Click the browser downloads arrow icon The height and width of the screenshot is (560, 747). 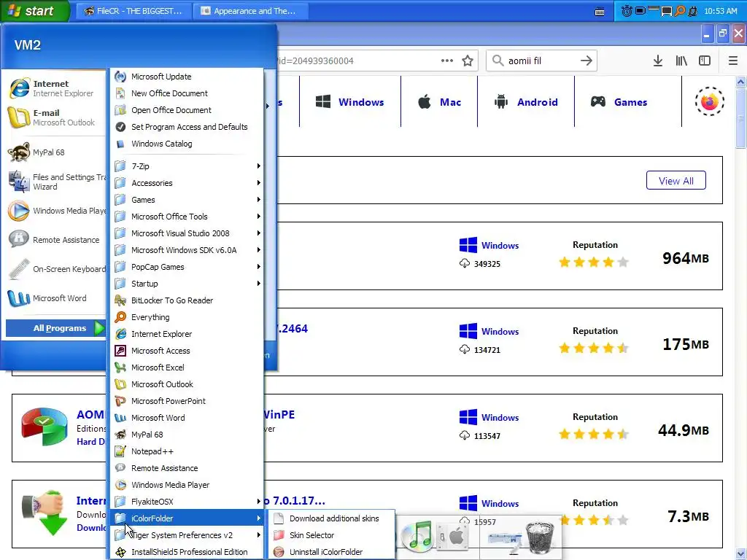coord(658,61)
